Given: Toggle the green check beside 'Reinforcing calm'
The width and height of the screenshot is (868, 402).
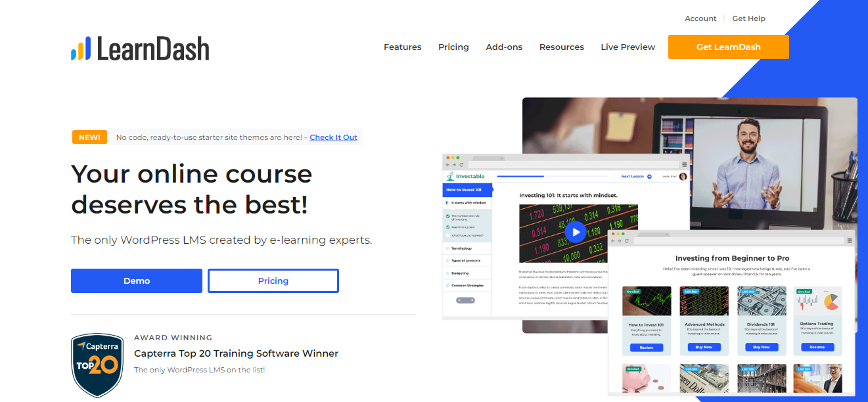Looking at the screenshot, I should point(447,227).
